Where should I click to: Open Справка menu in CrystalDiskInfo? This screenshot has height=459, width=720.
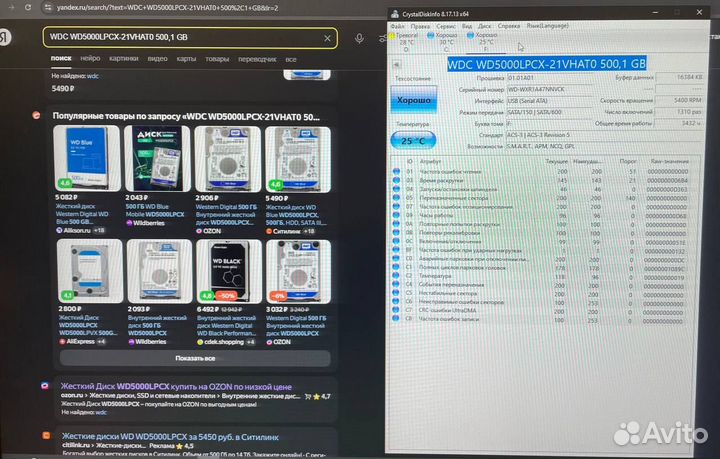(508, 26)
